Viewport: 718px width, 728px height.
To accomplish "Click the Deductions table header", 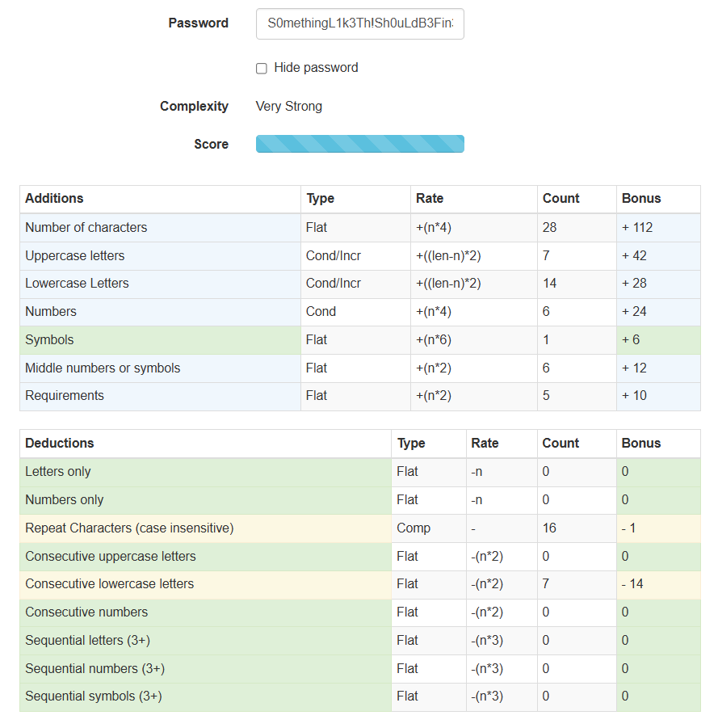I will click(x=60, y=444).
